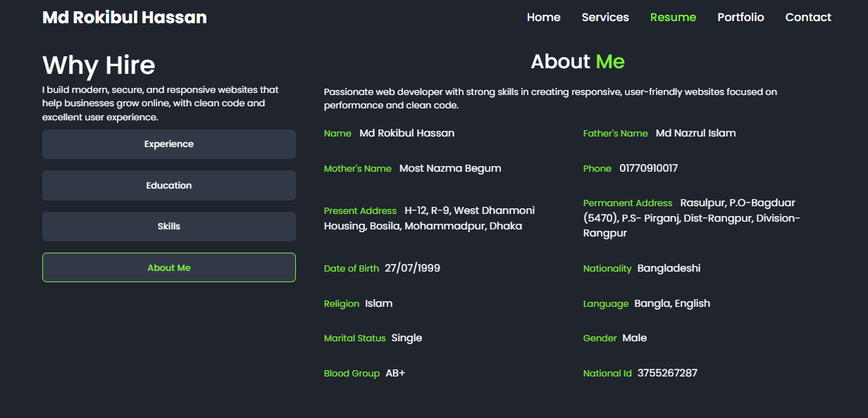Go to the Contact page
The width and height of the screenshot is (868, 418).
808,17
